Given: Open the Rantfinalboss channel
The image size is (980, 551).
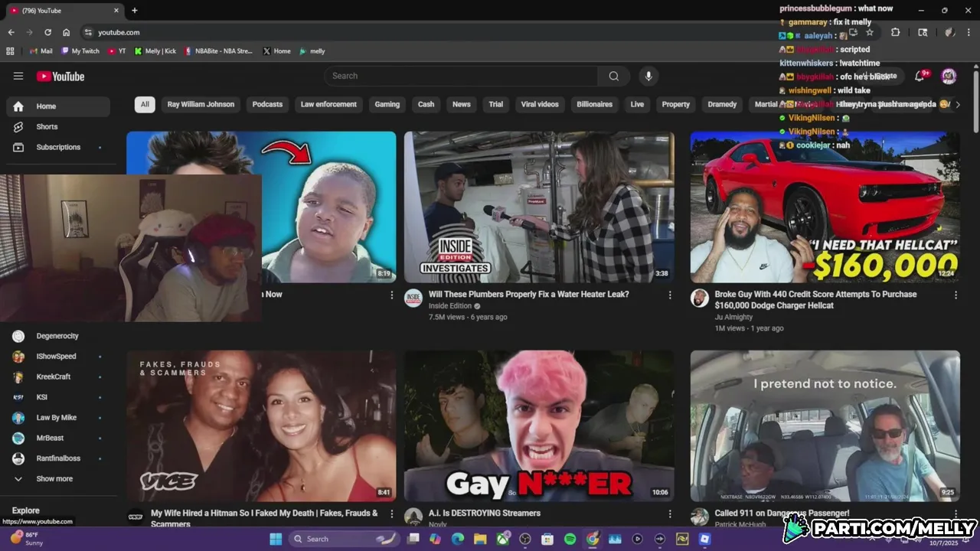Looking at the screenshot, I should pyautogui.click(x=58, y=458).
